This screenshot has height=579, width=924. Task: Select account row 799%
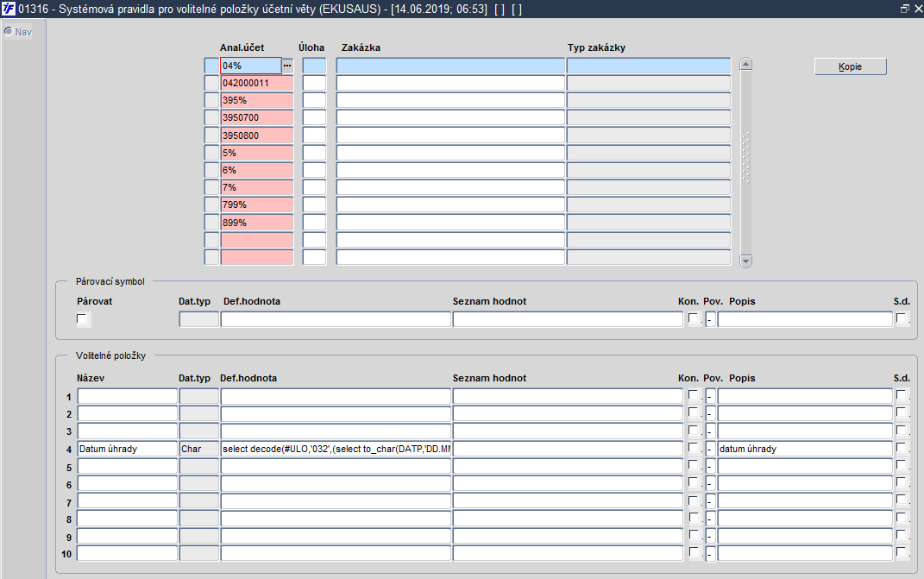pyautogui.click(x=257, y=205)
